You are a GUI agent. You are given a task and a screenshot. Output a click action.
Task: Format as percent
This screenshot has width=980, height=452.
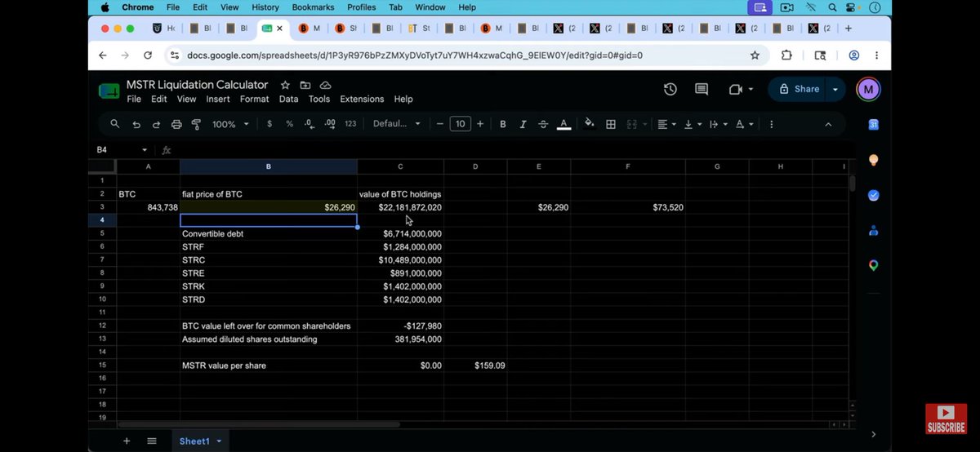point(289,124)
